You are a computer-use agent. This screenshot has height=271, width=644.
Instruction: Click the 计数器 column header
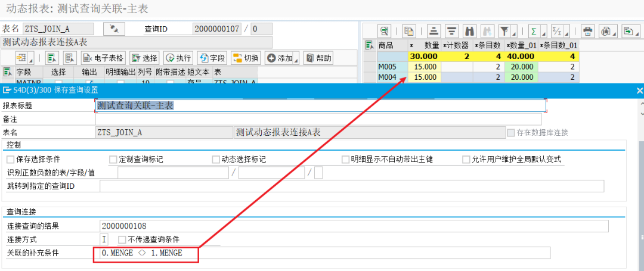[x=457, y=45]
